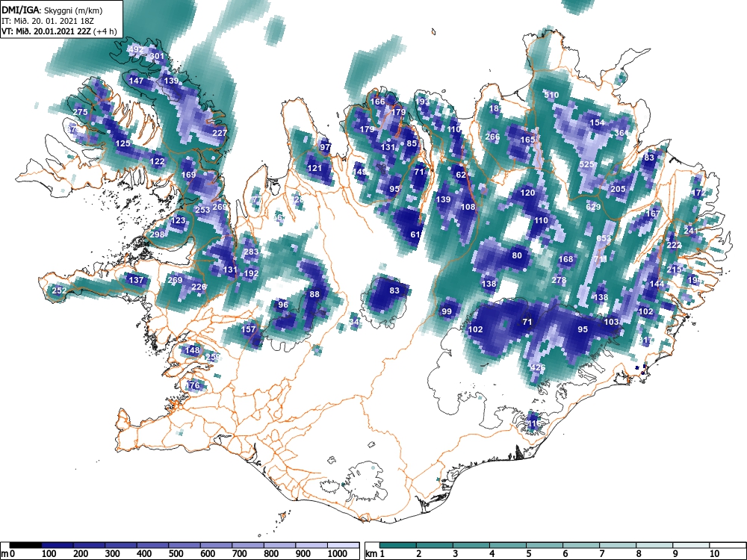
Task: Click the visibility value 283 on the map
Action: pos(251,252)
